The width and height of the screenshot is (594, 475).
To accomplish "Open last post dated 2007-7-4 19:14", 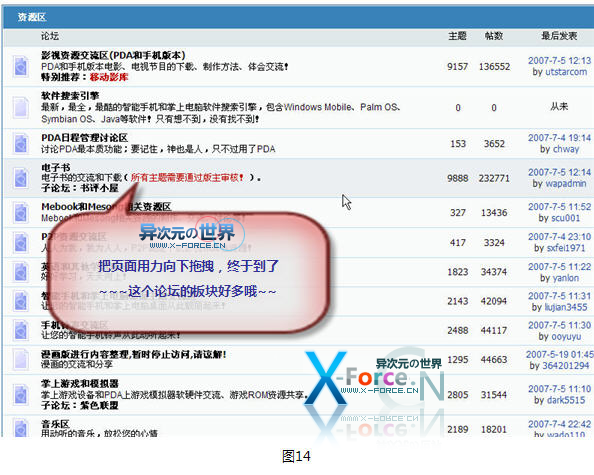I will tap(560, 138).
